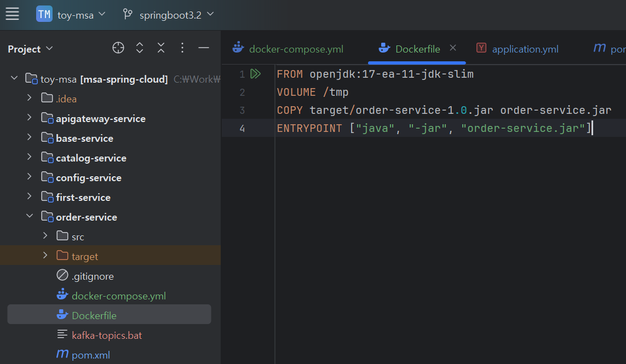The image size is (626, 364).
Task: Expand the apigateway-service module
Action: pos(29,118)
